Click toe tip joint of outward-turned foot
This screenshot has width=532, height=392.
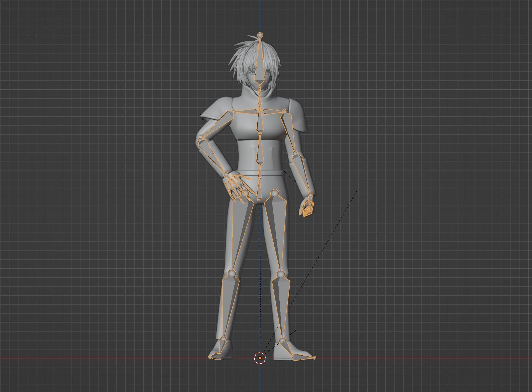[x=314, y=358]
